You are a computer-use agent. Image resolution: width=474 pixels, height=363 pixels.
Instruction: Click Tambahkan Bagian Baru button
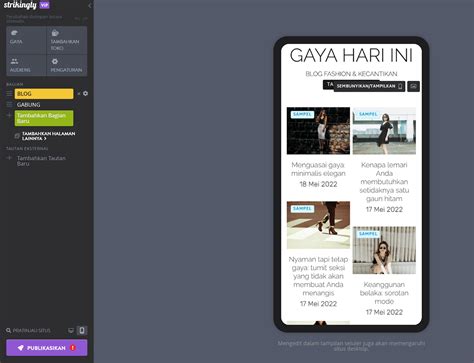[x=44, y=118]
